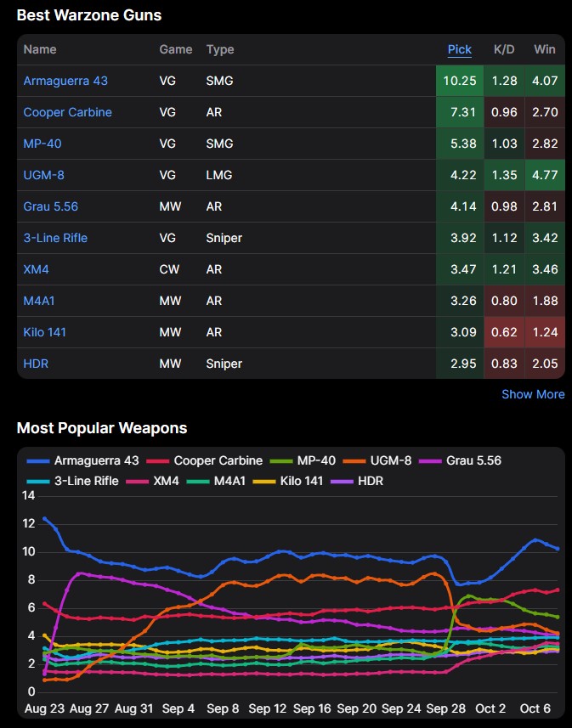Open the MP-40 weapon link
The width and height of the screenshot is (572, 728).
[42, 144]
